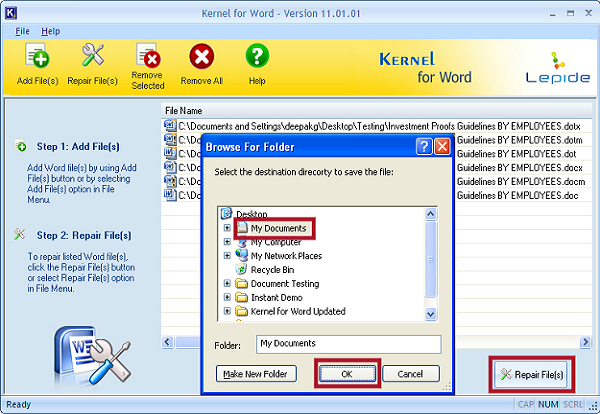Click the Lepide logo
The width and height of the screenshot is (600, 414).
(x=558, y=68)
